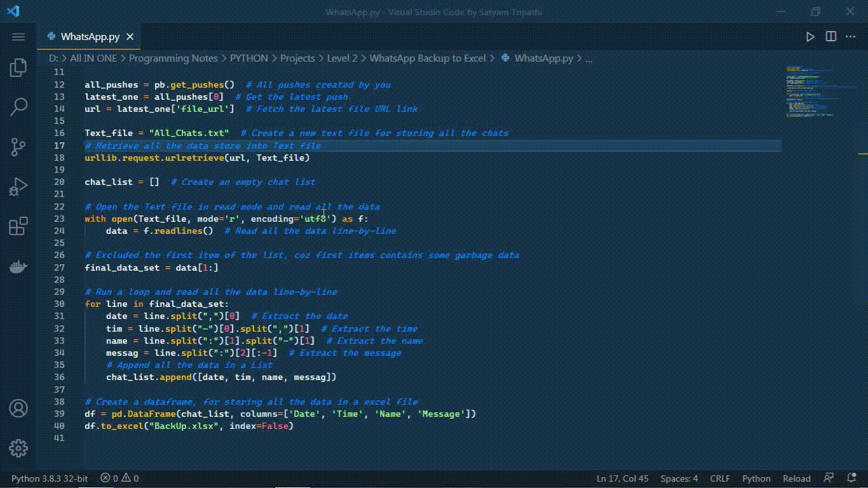This screenshot has width=868, height=488.
Task: Click the 'Level 2' breadcrumb folder
Action: click(x=342, y=58)
